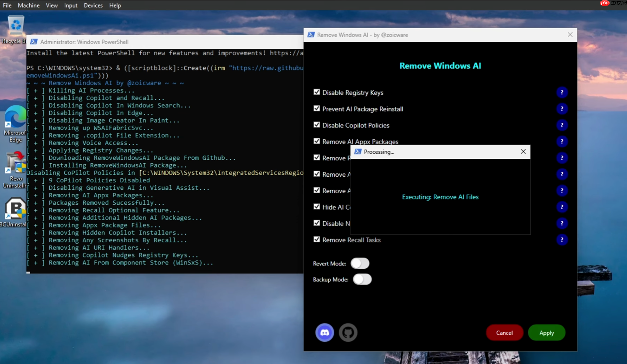Viewport: 627px width, 364px height.
Task: Open the Discord community icon
Action: pyautogui.click(x=324, y=332)
